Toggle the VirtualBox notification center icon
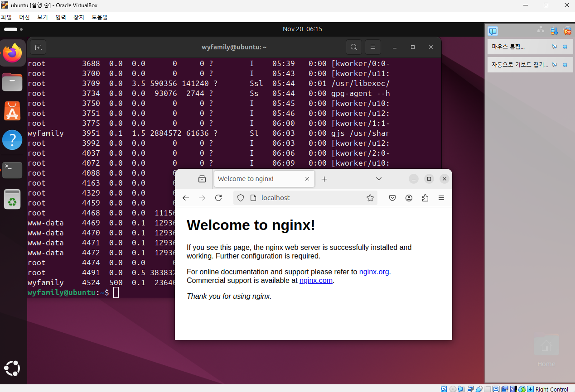The width and height of the screenshot is (575, 392). coord(493,31)
